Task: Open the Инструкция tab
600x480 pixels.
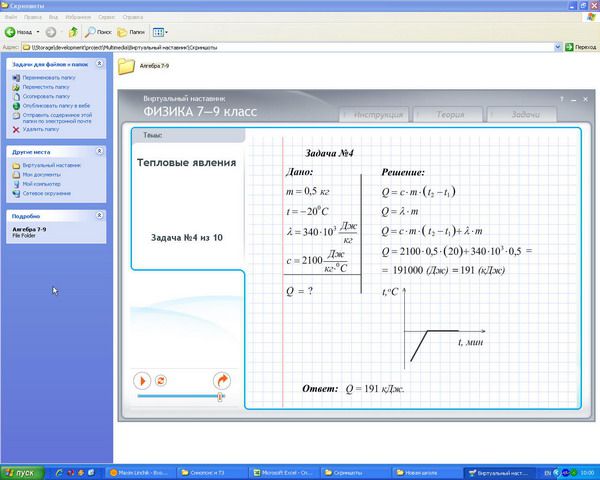Action: click(377, 115)
